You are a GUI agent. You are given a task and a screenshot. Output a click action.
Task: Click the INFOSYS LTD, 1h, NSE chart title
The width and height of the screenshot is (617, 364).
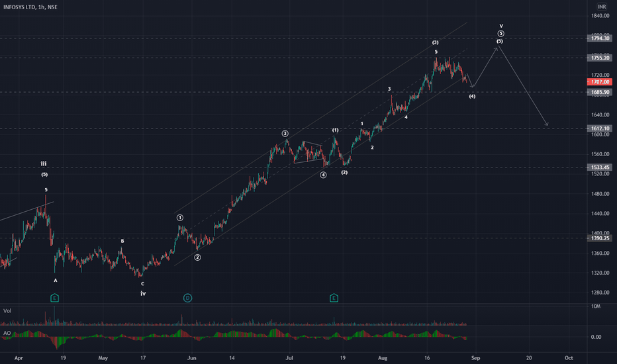click(30, 7)
